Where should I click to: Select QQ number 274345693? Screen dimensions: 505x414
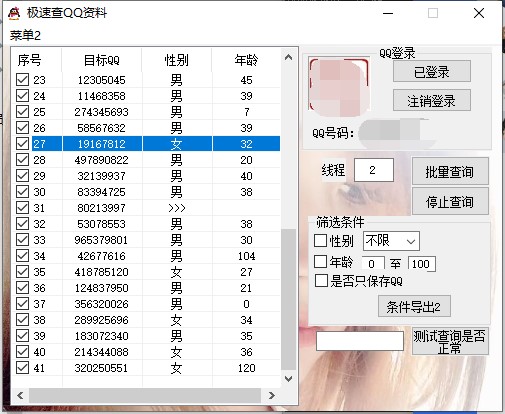click(x=101, y=112)
